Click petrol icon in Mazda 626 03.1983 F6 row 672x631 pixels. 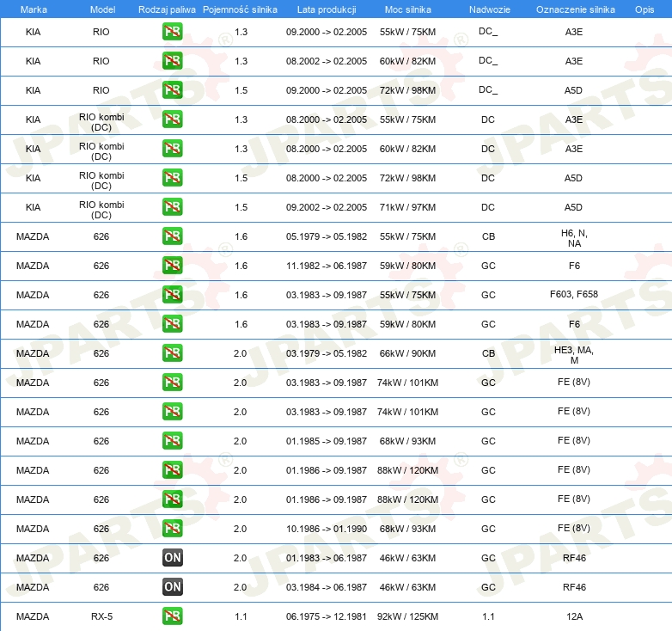point(172,323)
